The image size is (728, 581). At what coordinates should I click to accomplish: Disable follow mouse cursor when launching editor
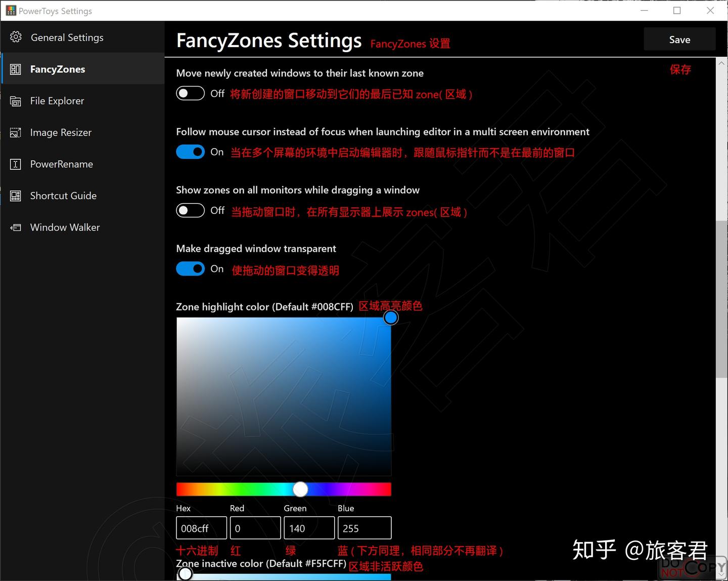point(190,152)
